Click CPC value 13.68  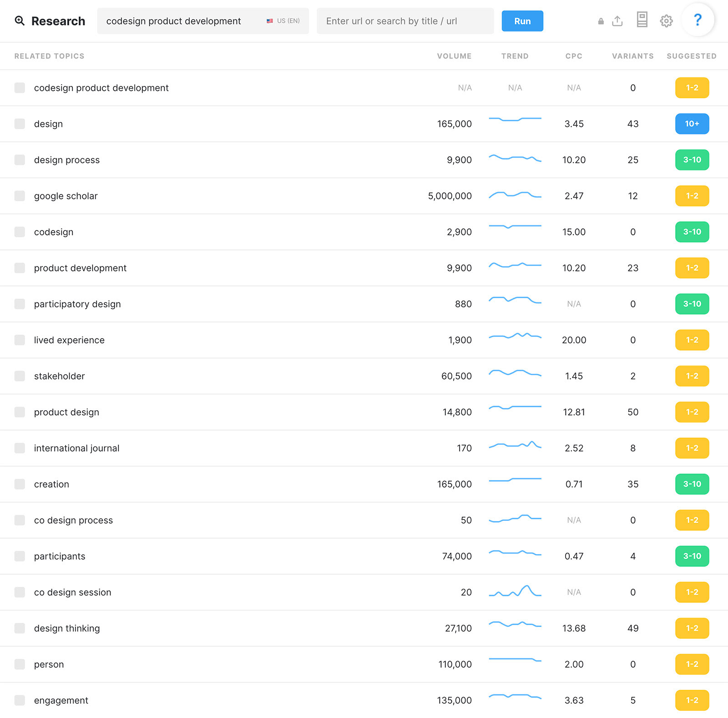(574, 628)
